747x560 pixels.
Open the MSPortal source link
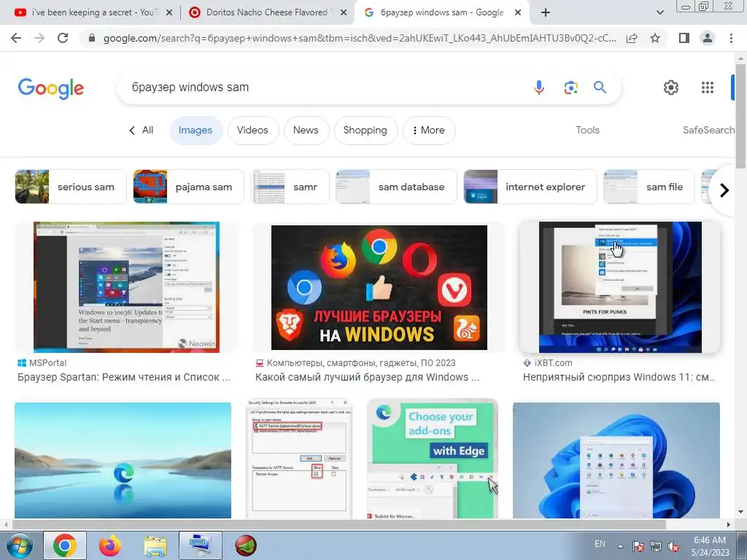pyautogui.click(x=42, y=363)
